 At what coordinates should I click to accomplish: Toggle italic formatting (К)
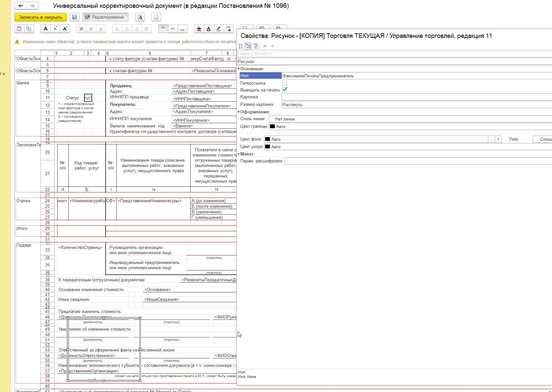pyautogui.click(x=91, y=29)
